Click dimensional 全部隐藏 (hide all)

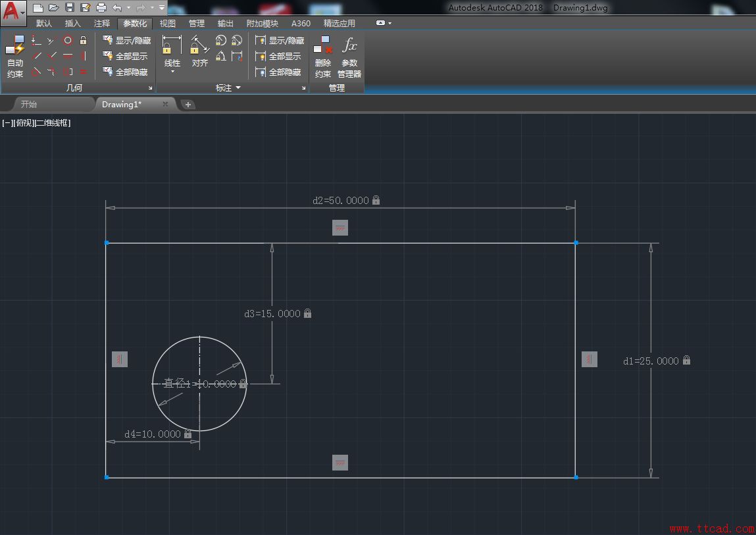pyautogui.click(x=278, y=72)
